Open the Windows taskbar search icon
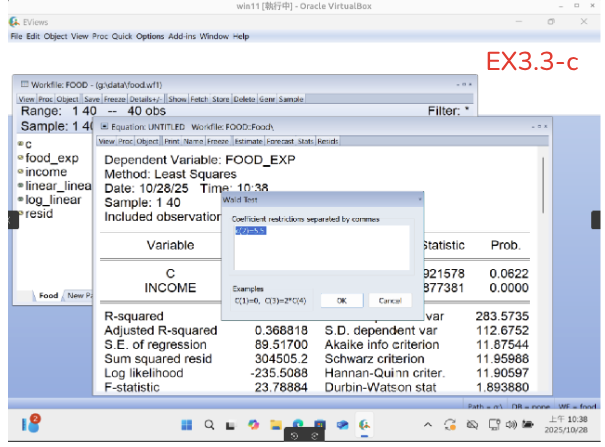The height and width of the screenshot is (447, 605). click(210, 425)
